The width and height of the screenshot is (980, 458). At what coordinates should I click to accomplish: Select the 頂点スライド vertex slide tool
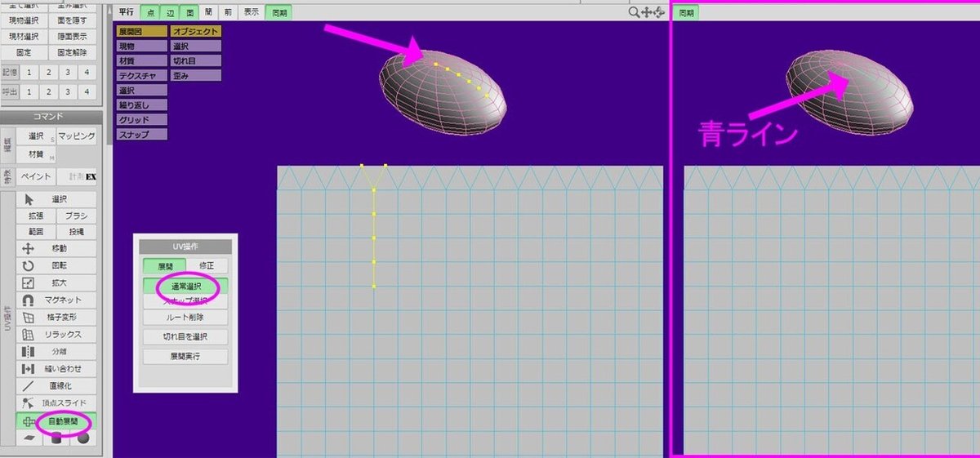coord(56,402)
